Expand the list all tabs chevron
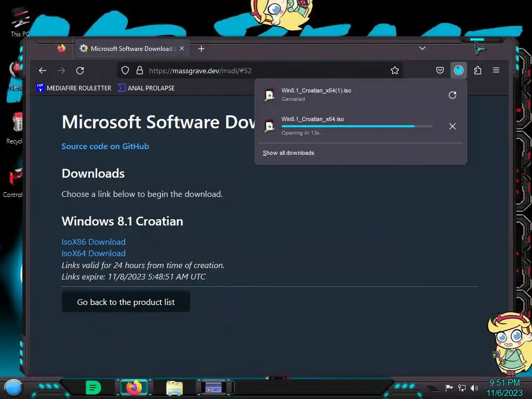Screen dimensions: 532x399 pyautogui.click(x=422, y=48)
